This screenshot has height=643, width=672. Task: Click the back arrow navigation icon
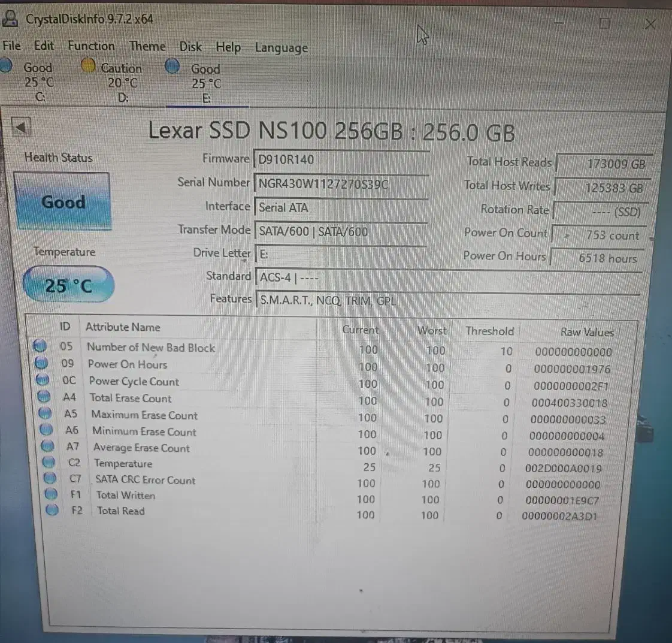click(x=20, y=126)
